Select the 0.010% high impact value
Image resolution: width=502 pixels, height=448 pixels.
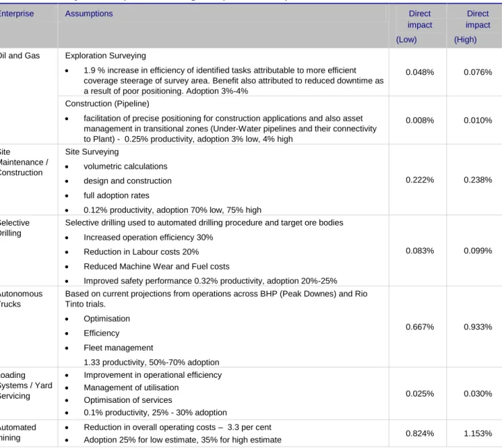(x=478, y=121)
